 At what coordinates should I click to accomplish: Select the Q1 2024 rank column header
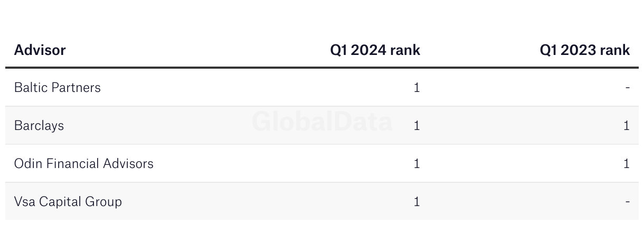tap(375, 50)
